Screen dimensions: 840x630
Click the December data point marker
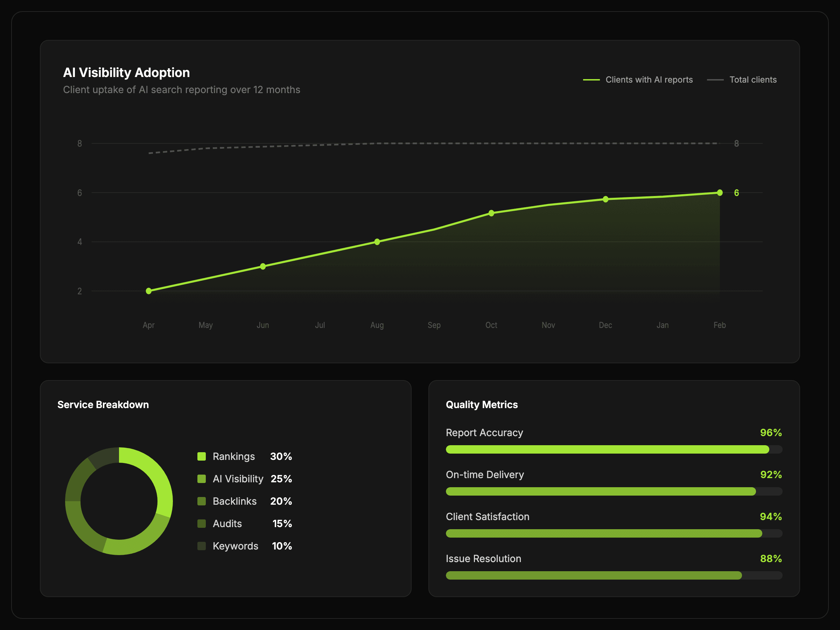pyautogui.click(x=606, y=199)
